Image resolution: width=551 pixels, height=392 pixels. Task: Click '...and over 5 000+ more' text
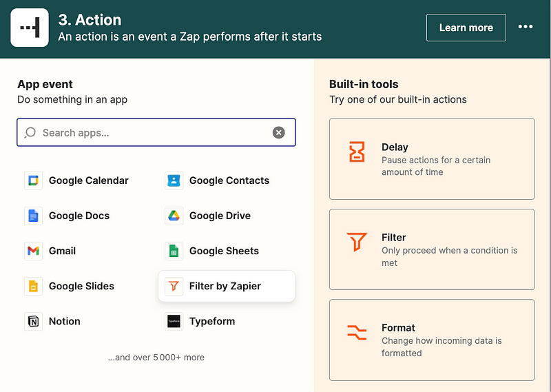156,357
